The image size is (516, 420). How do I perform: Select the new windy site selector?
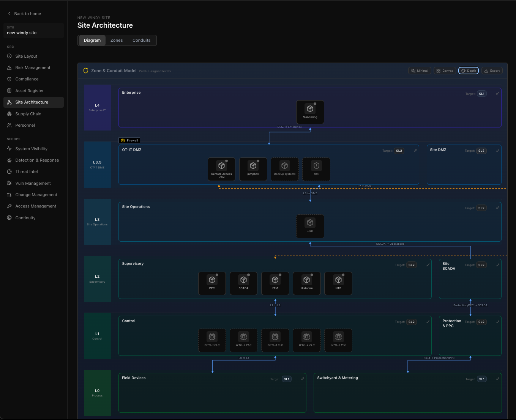pyautogui.click(x=33, y=30)
